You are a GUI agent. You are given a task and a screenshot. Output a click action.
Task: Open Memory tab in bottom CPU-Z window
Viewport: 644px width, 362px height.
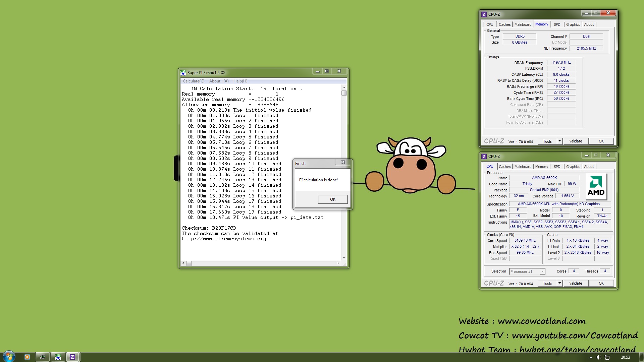(x=542, y=167)
